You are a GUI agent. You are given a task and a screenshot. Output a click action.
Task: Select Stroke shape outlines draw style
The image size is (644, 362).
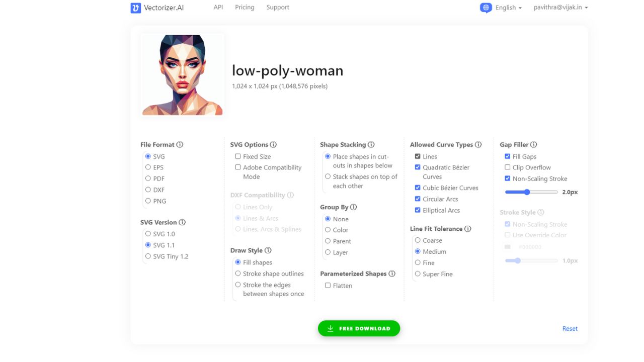(238, 274)
